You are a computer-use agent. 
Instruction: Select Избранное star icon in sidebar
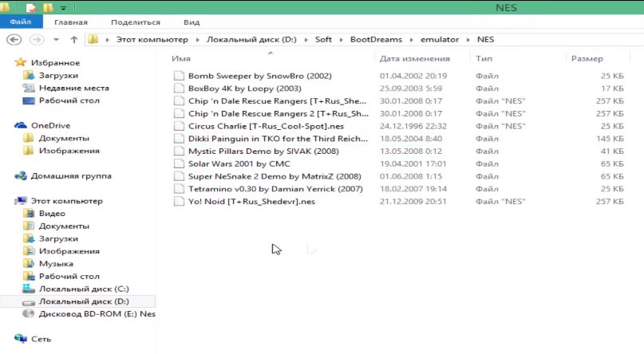[x=20, y=62]
